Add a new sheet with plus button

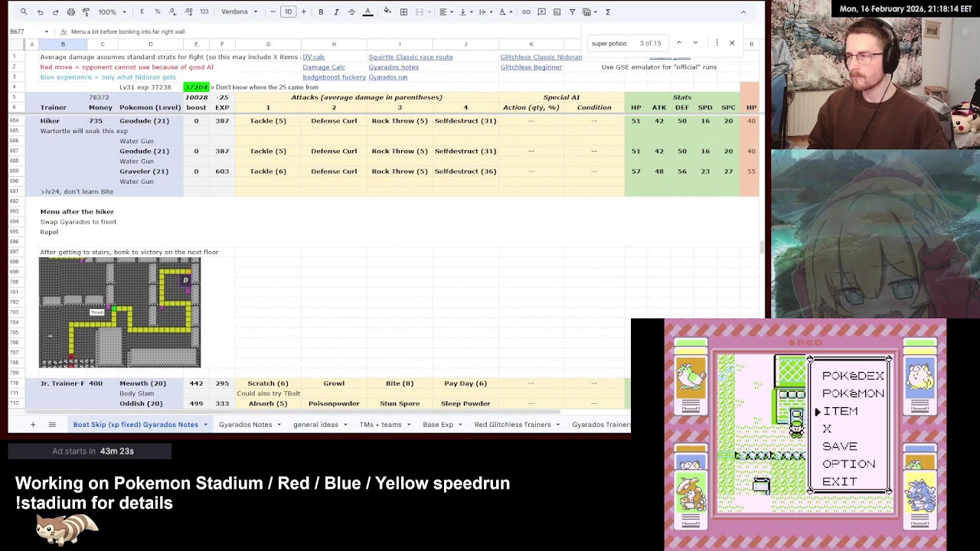point(33,425)
